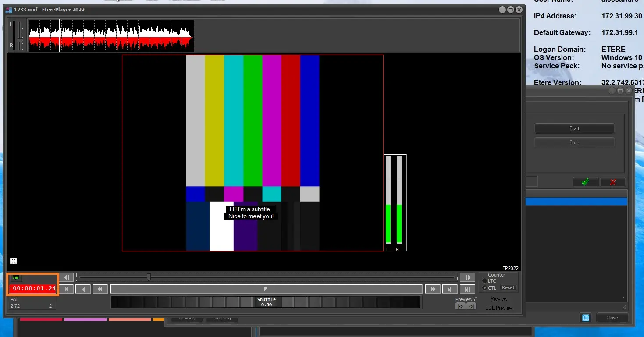Click the Shuttle speed control strip
Screen dimensions: 644x337
point(266,302)
